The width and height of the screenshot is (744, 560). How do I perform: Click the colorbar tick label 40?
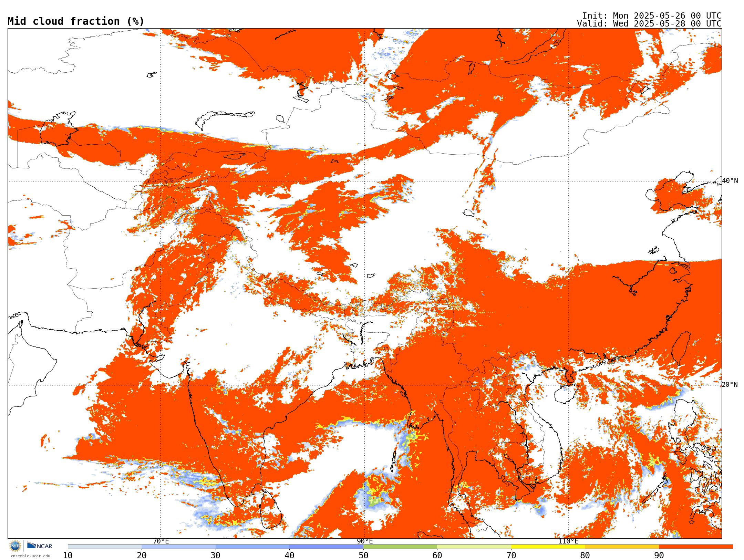(289, 556)
